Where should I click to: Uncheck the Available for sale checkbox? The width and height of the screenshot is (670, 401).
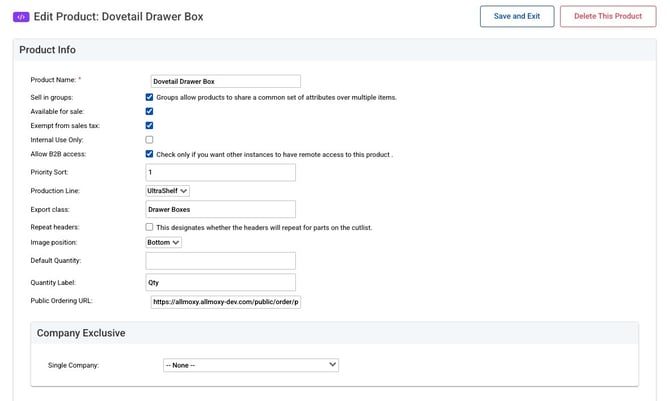coord(149,111)
